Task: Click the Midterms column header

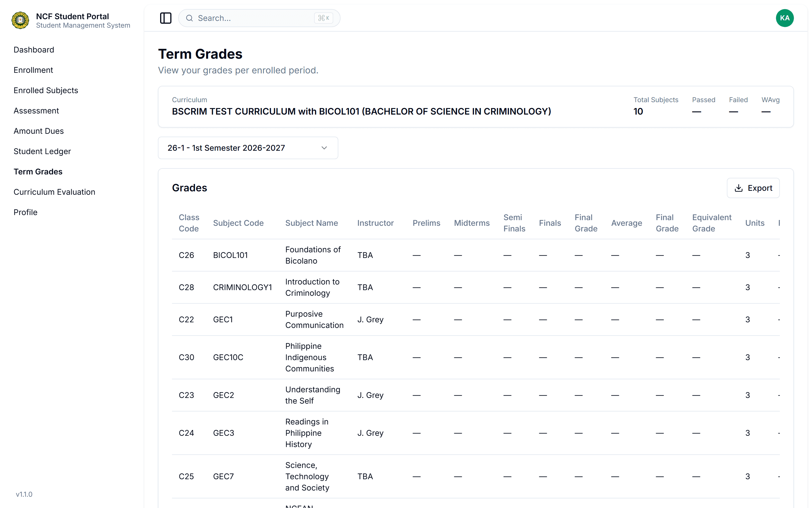Action: click(472, 223)
